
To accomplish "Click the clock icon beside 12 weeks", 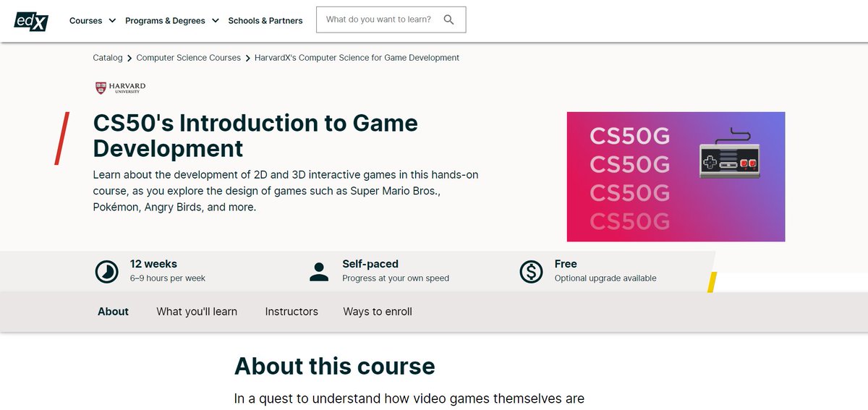I will coord(107,271).
